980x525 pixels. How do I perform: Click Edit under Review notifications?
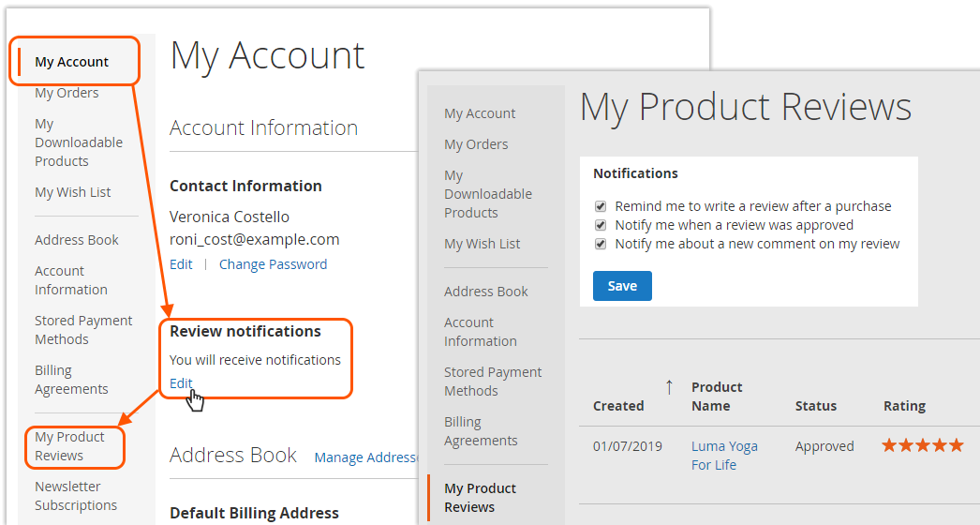click(x=181, y=382)
